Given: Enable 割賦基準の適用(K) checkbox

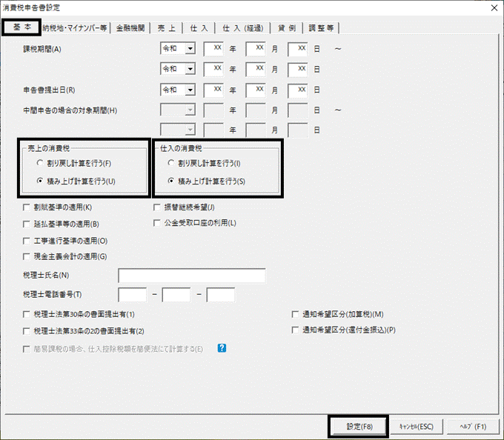Looking at the screenshot, I should point(27,208).
